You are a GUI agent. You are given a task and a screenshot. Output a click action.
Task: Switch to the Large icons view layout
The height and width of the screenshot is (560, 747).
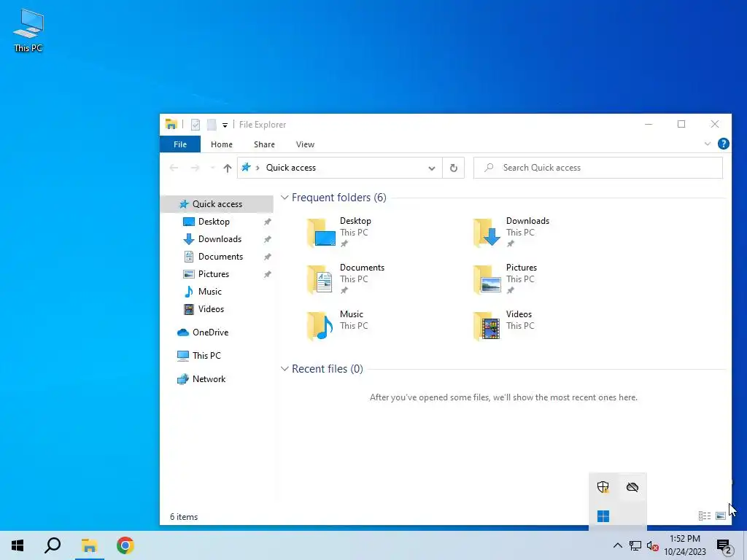720,516
